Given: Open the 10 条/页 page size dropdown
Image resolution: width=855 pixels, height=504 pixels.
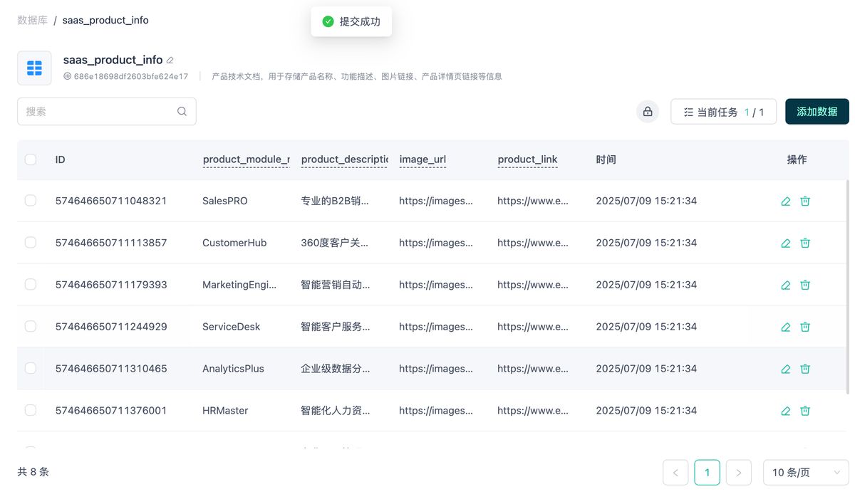Looking at the screenshot, I should point(806,472).
